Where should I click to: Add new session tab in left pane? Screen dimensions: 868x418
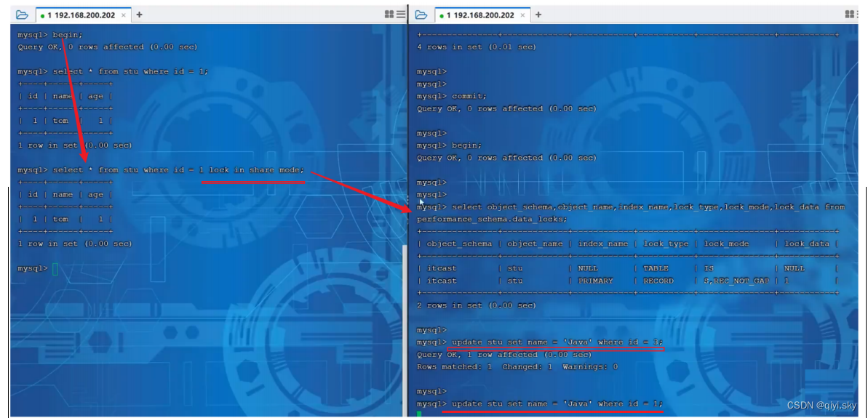[139, 15]
